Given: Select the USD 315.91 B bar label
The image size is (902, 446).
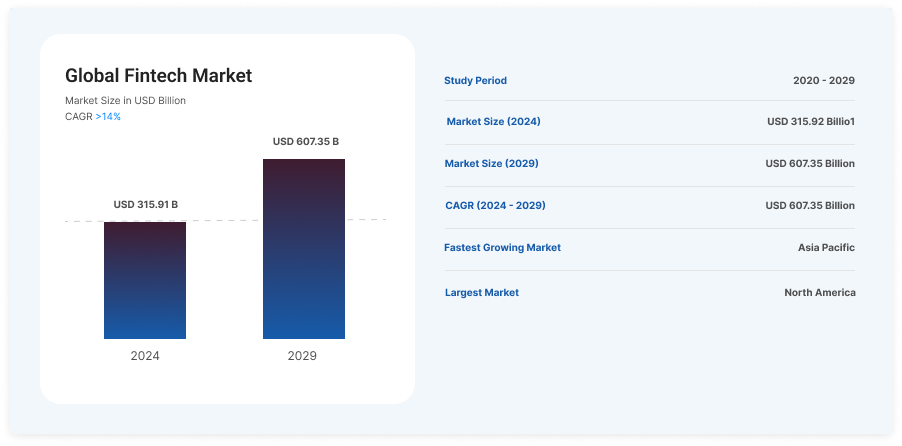Looking at the screenshot, I should click(x=146, y=205).
